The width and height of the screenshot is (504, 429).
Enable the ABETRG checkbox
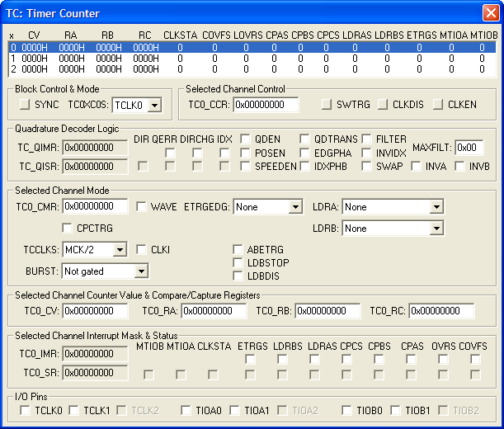click(x=238, y=249)
